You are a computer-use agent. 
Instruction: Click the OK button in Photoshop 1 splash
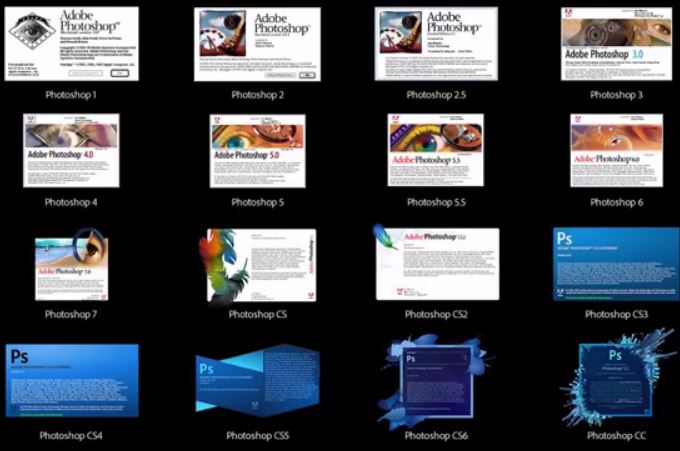click(120, 73)
